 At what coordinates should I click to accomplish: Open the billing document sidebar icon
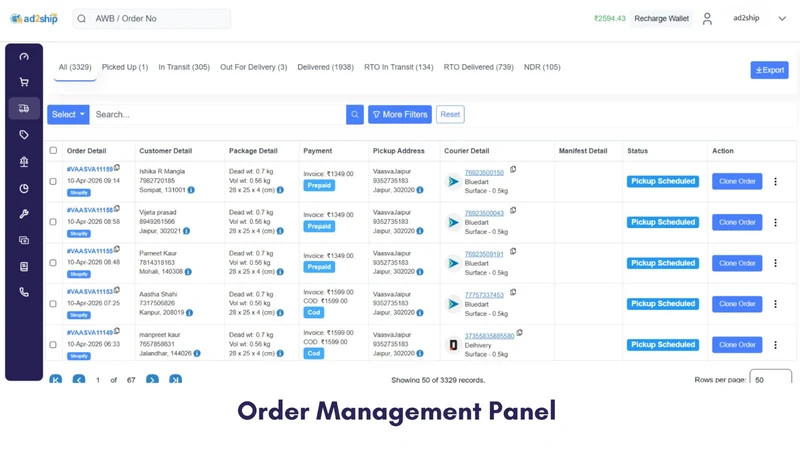point(24,266)
